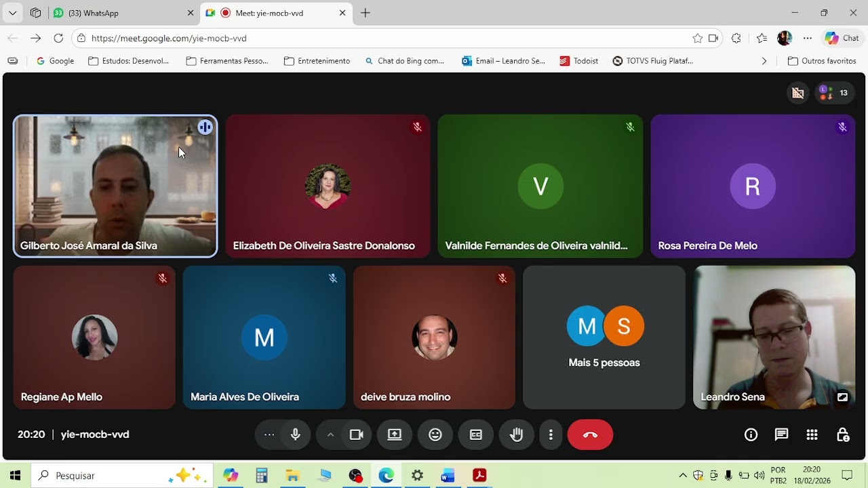Toggle captions in the Meet toolbar
868x488 pixels.
point(476,434)
